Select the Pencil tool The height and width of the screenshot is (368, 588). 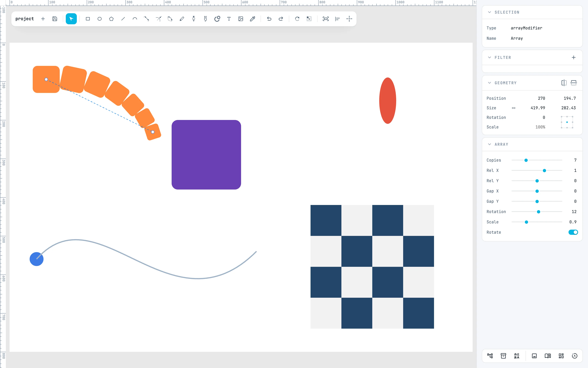click(x=182, y=19)
